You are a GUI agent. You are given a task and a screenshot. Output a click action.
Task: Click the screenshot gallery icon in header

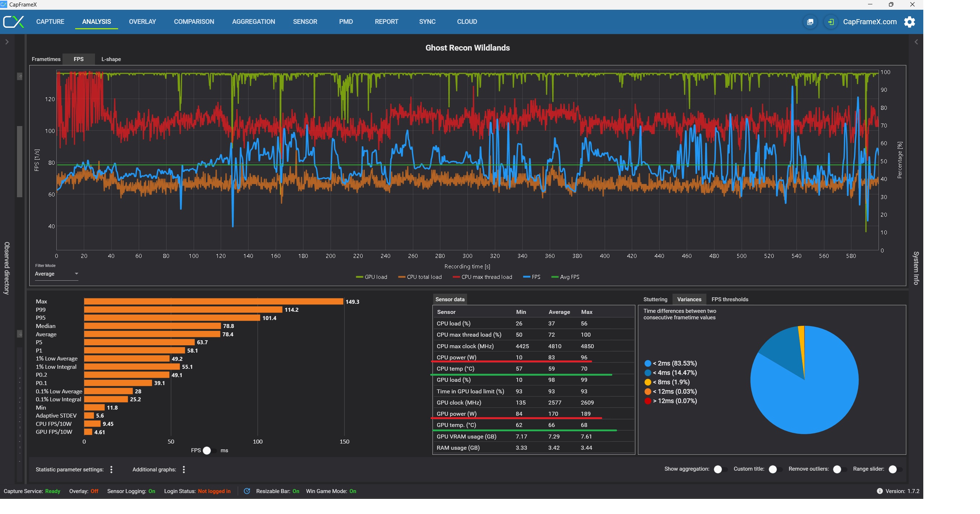(x=810, y=22)
